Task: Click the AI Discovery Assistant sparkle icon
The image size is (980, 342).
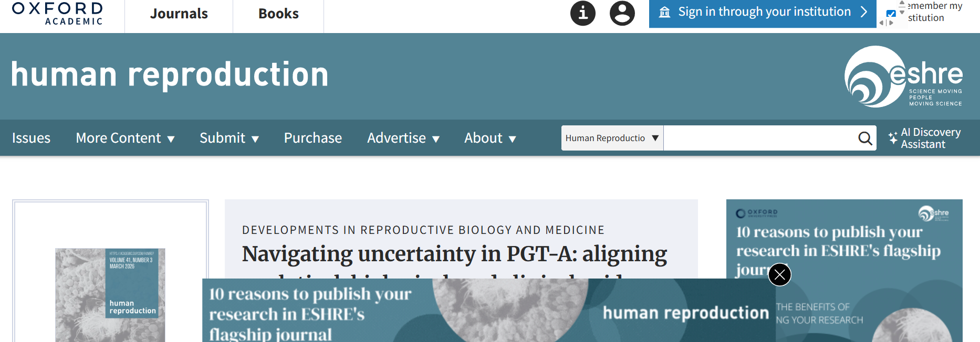Action: (x=893, y=138)
